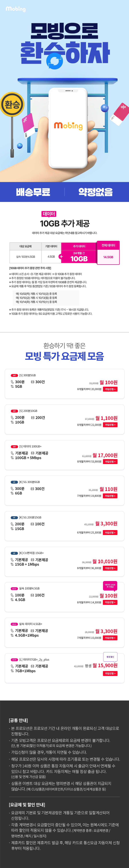
Task: Apply for the [K] 5G 200분15GB plan
Action: click(x=110, y=532)
